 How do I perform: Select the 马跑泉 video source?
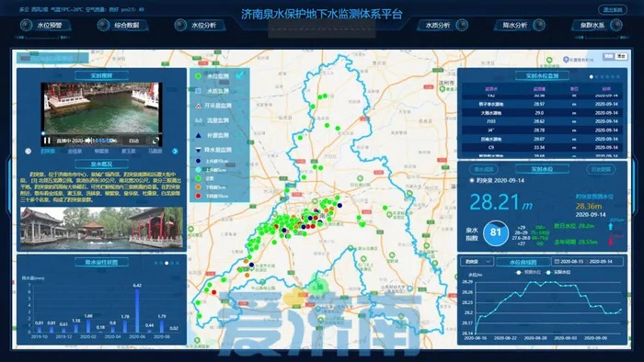155,152
